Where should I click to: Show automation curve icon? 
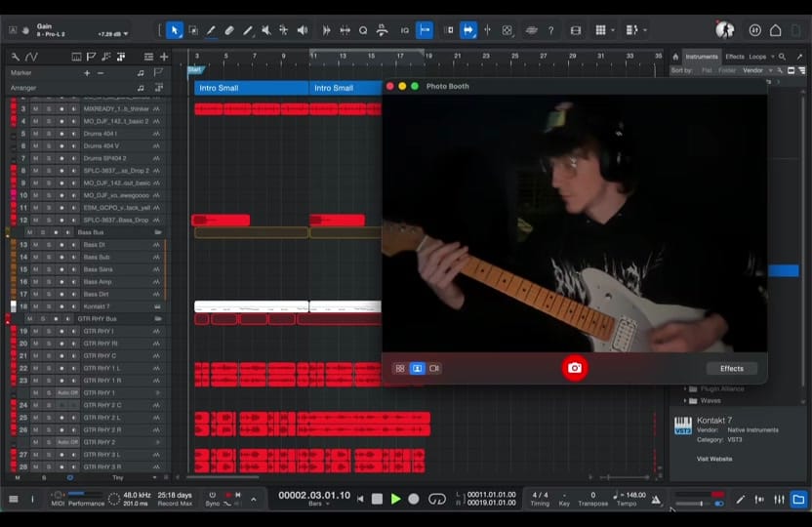click(31, 57)
